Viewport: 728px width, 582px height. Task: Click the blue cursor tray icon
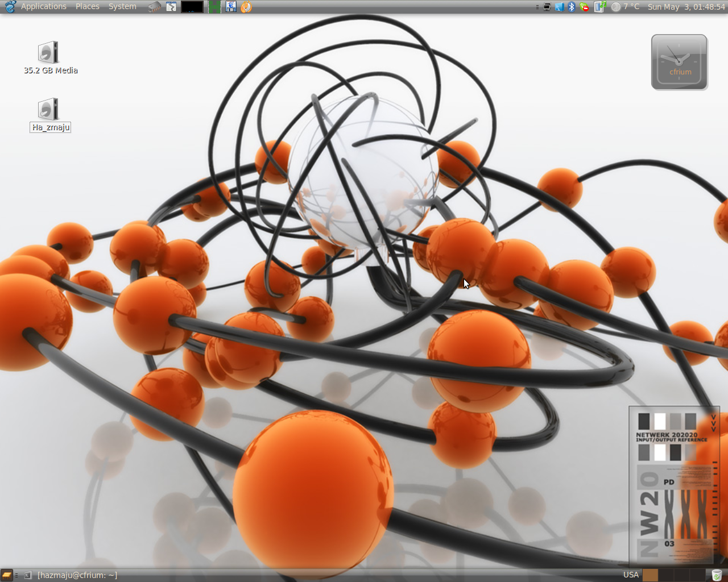click(560, 7)
